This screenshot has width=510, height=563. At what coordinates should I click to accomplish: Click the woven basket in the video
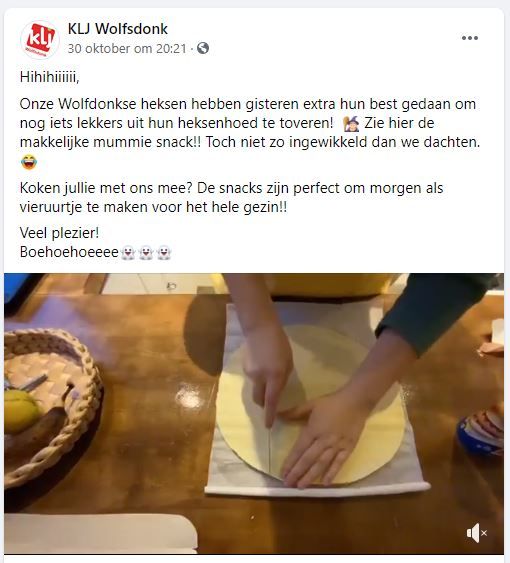point(52,408)
